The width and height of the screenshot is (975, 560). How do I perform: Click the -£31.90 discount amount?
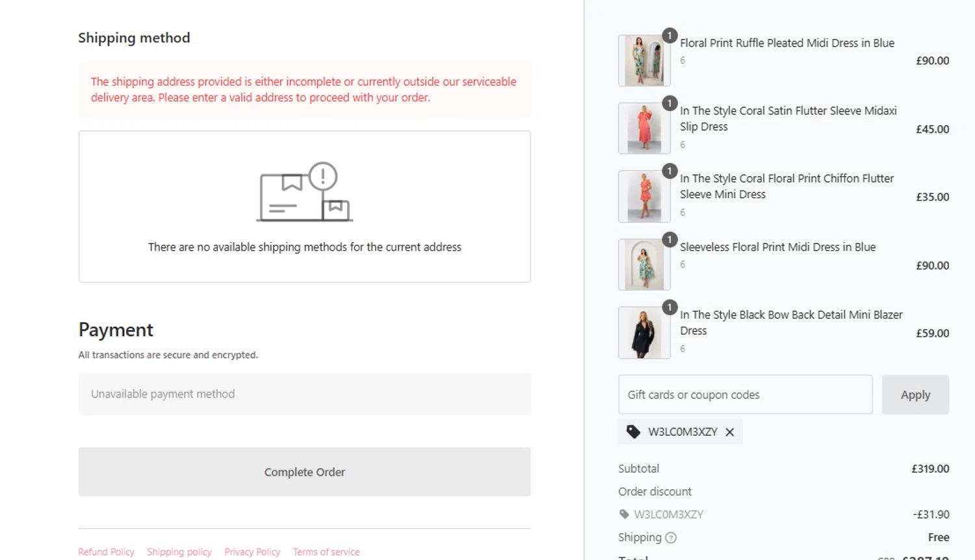pos(931,515)
